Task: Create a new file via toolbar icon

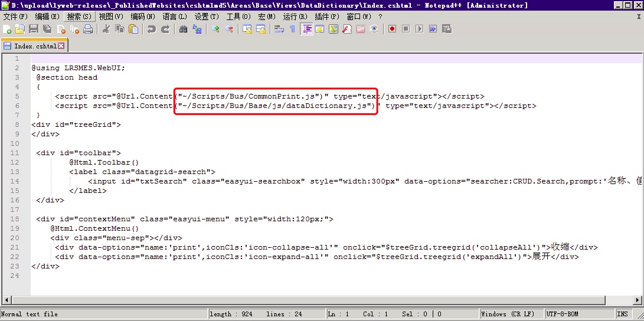Action: 7,29
